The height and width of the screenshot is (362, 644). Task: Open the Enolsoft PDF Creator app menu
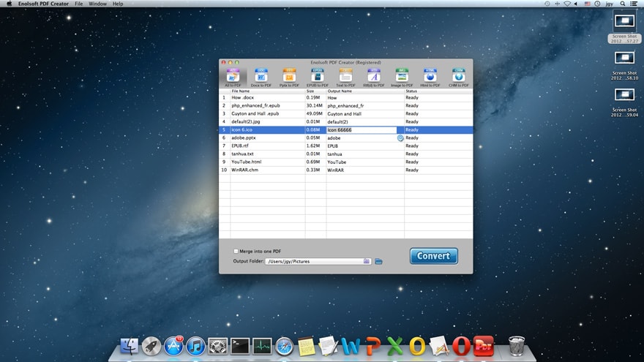pyautogui.click(x=43, y=4)
